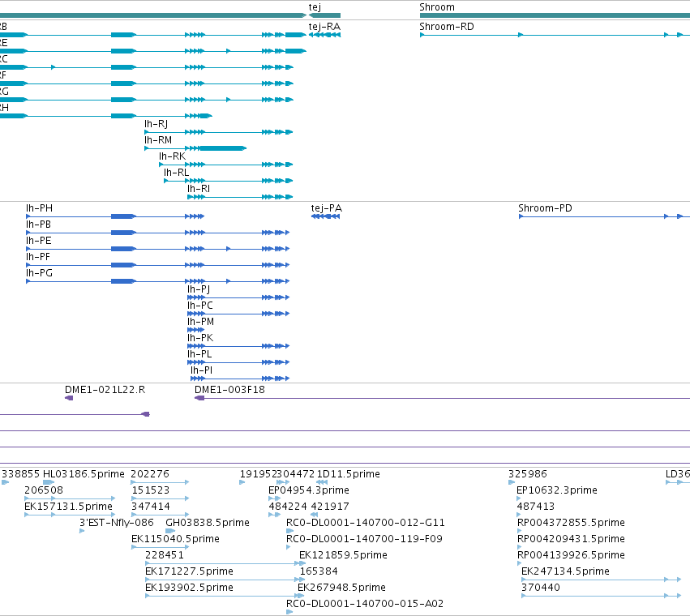Screen dimensions: 690x616
Task: Select EST 228451
Action: point(165,555)
